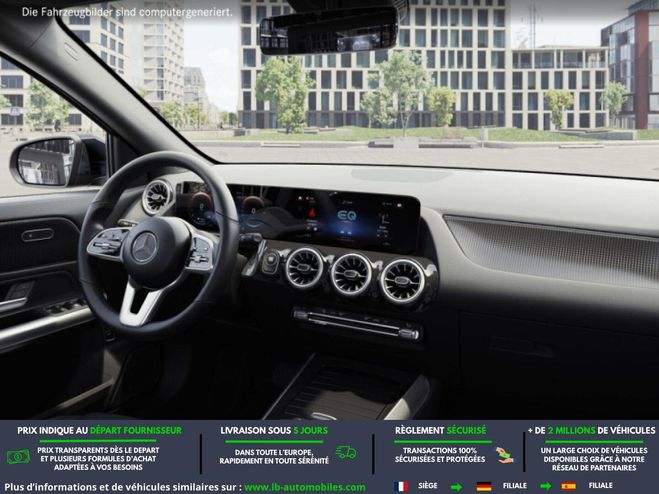
Task: Click the secure payment hand icon
Action: [x=504, y=455]
